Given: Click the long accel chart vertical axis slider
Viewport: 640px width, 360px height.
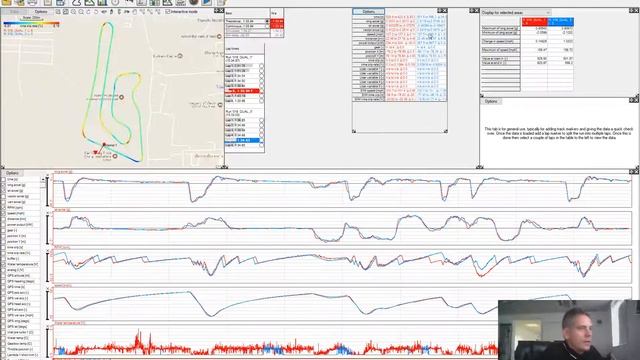Looking at the screenshot, I should (47, 191).
